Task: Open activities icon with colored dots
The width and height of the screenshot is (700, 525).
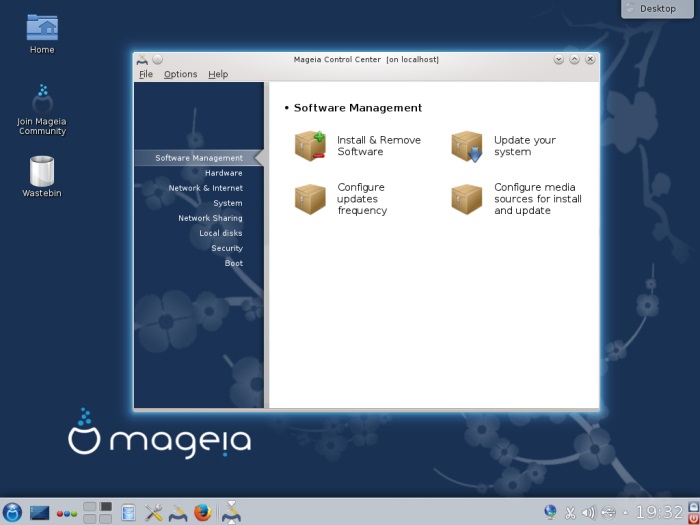Action: [x=67, y=513]
